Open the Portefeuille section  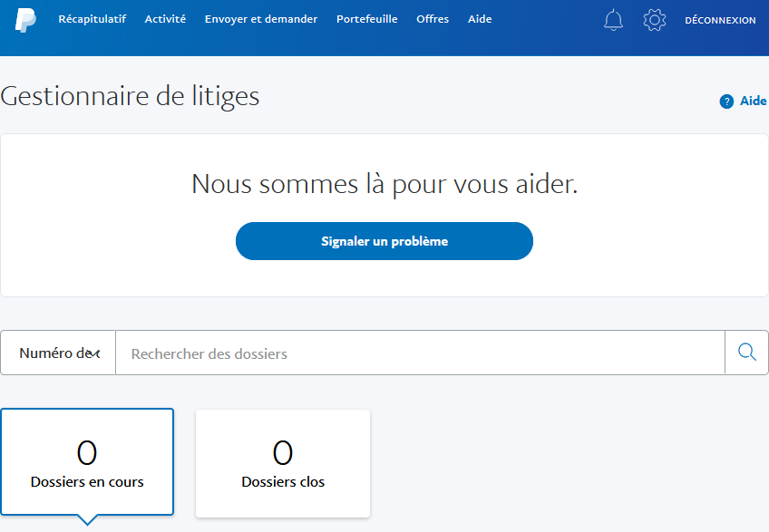[x=366, y=18]
